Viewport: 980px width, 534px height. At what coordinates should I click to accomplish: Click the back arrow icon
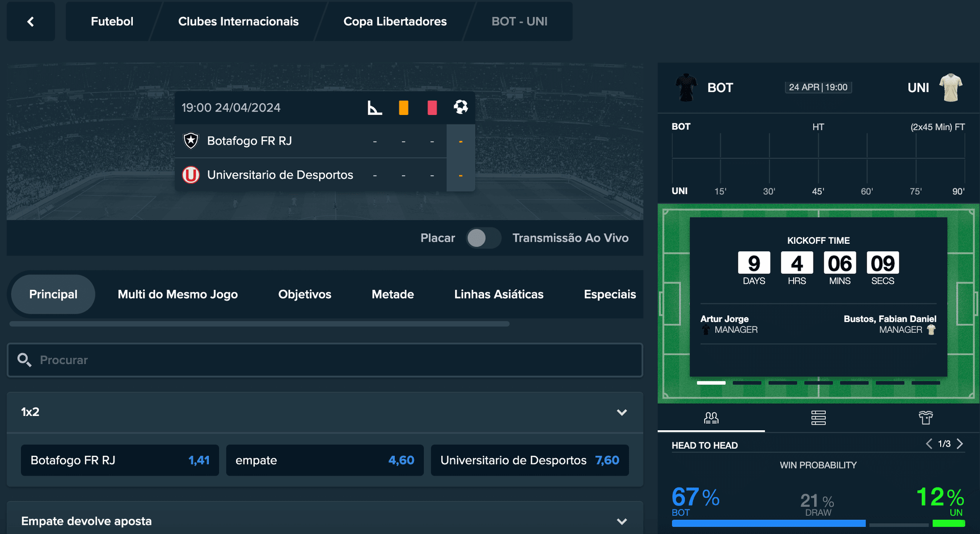click(31, 21)
